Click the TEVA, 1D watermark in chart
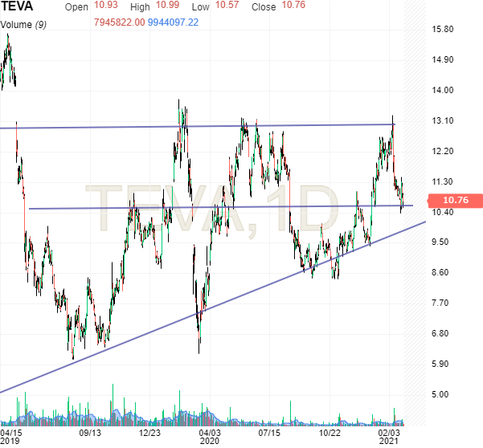Screen dimensions: 483x448 pos(213,211)
